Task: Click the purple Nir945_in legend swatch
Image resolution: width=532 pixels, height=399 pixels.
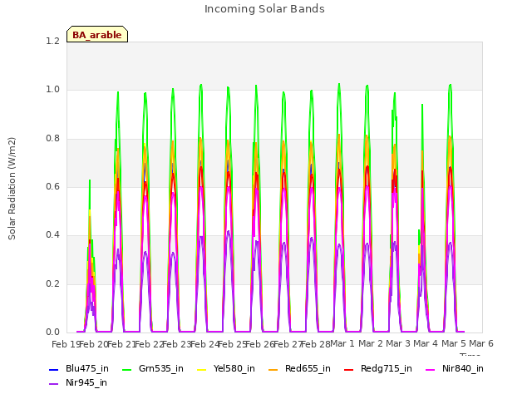Action: point(54,384)
